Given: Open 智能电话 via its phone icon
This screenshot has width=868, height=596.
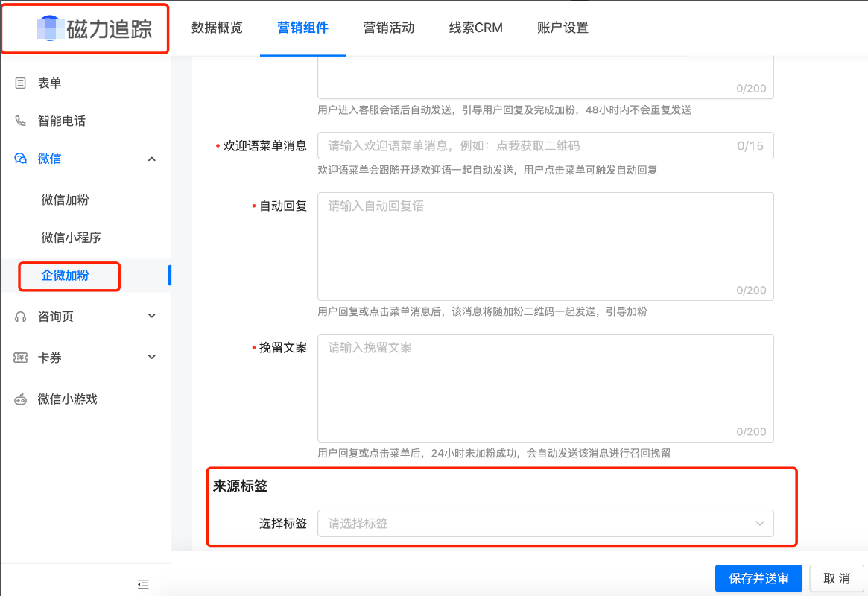Looking at the screenshot, I should [x=21, y=121].
